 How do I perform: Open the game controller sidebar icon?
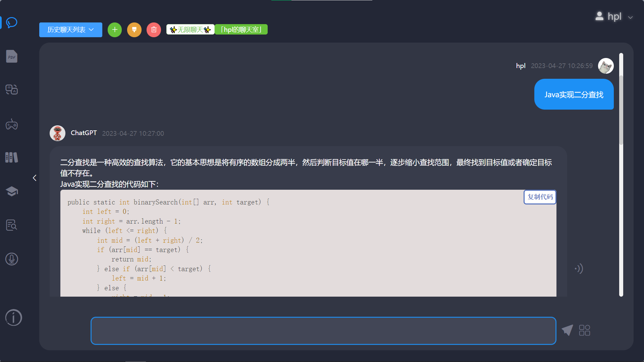pyautogui.click(x=12, y=124)
